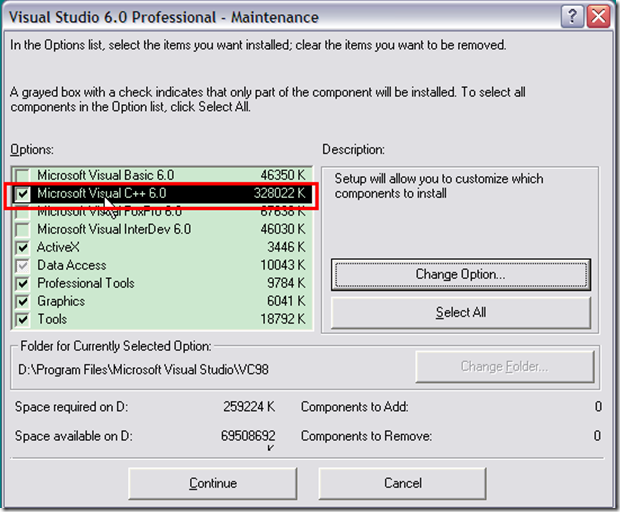Check the Microsoft Visual Basic 6.0 box
Screen dimensions: 620x512
pos(23,175)
